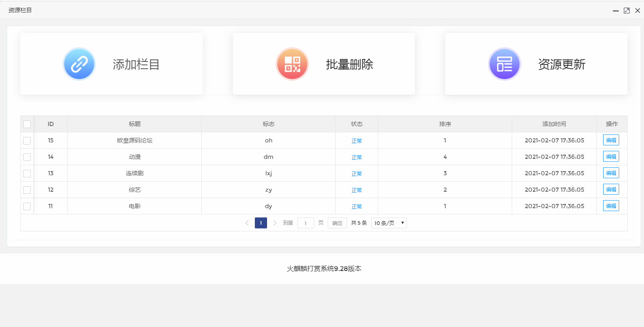
Task: Check the row for 电影
Action: point(27,206)
